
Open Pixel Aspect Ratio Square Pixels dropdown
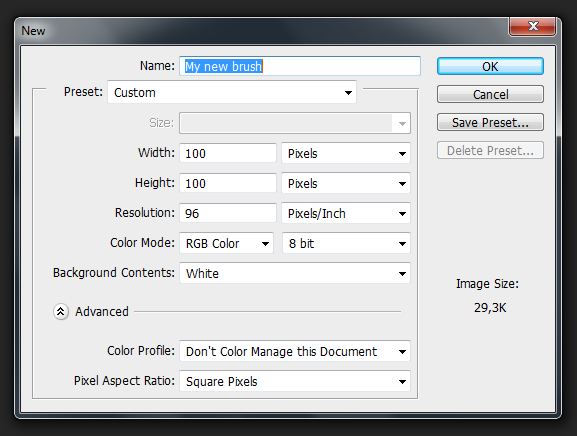[x=295, y=382]
